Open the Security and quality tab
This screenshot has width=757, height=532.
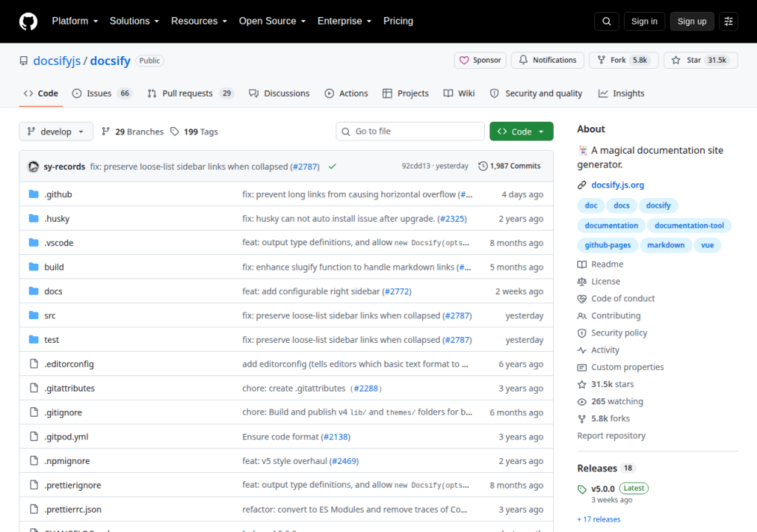(x=536, y=94)
